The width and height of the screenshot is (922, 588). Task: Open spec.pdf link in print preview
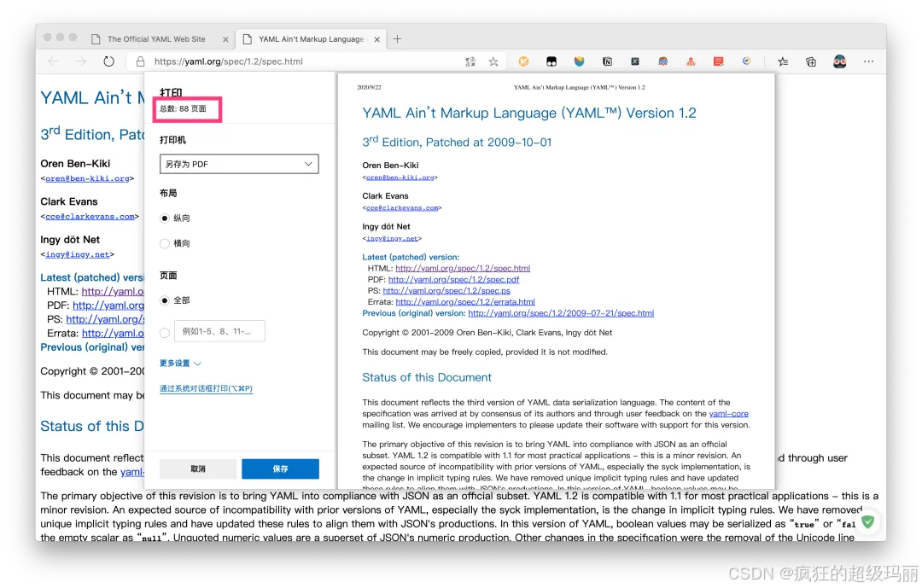[x=454, y=279]
